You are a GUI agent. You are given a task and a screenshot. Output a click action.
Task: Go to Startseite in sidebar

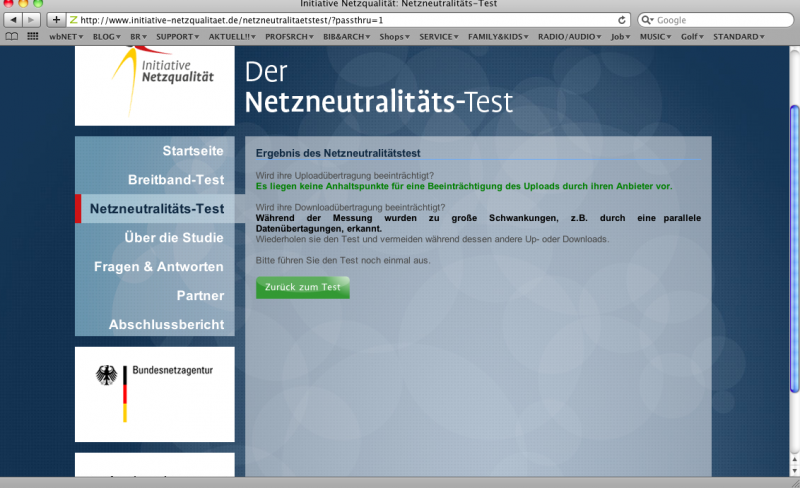coord(192,151)
